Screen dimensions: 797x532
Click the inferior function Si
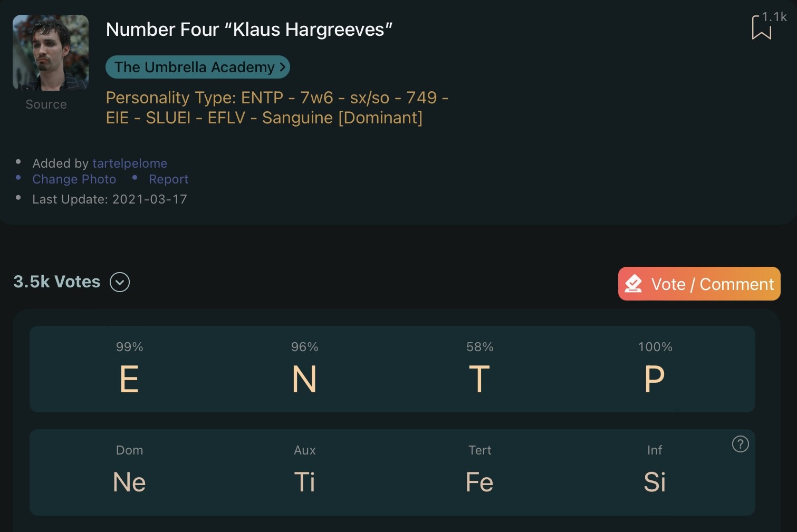coord(655,482)
